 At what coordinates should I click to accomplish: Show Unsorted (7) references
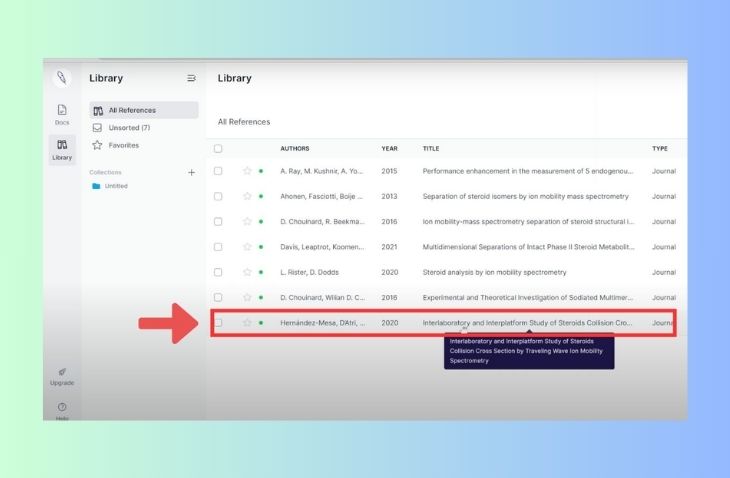coord(128,128)
